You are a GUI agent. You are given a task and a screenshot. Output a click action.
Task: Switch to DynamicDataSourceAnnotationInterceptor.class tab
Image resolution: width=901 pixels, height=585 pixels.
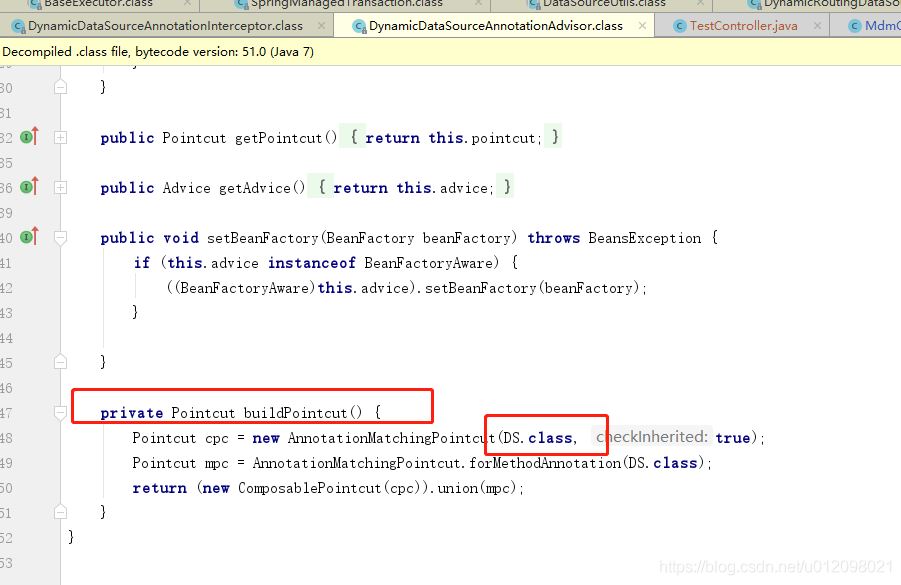[165, 26]
